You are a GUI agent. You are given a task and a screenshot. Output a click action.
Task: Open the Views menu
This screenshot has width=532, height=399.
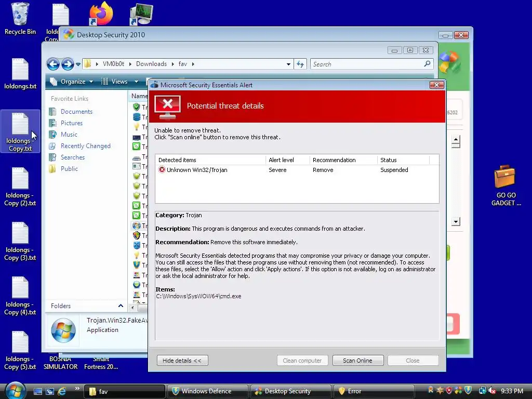(x=115, y=82)
